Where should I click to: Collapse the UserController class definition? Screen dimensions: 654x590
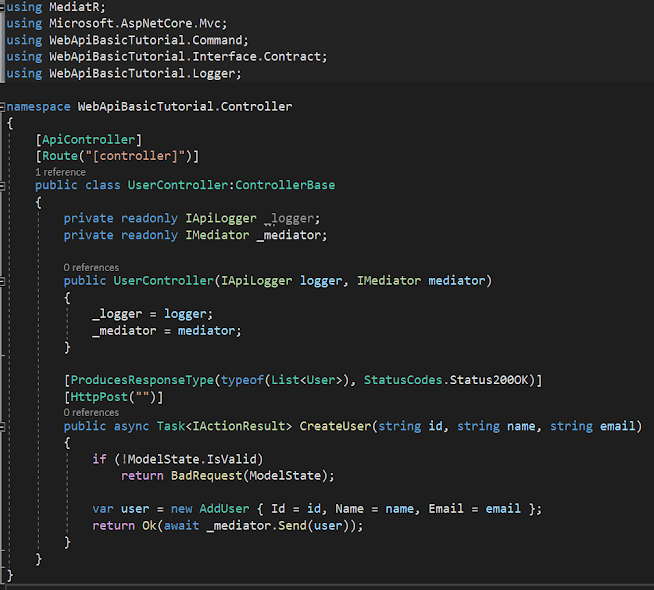coord(2,186)
